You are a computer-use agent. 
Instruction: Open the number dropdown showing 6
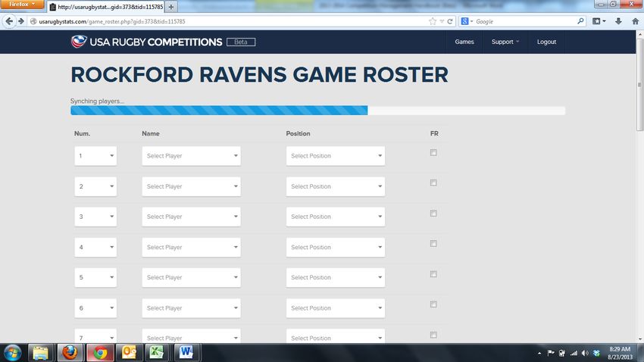click(x=95, y=307)
